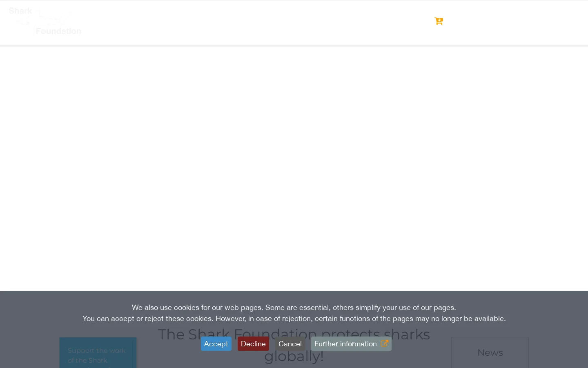Accept the cookies
This screenshot has width=588, height=368.
click(x=216, y=344)
